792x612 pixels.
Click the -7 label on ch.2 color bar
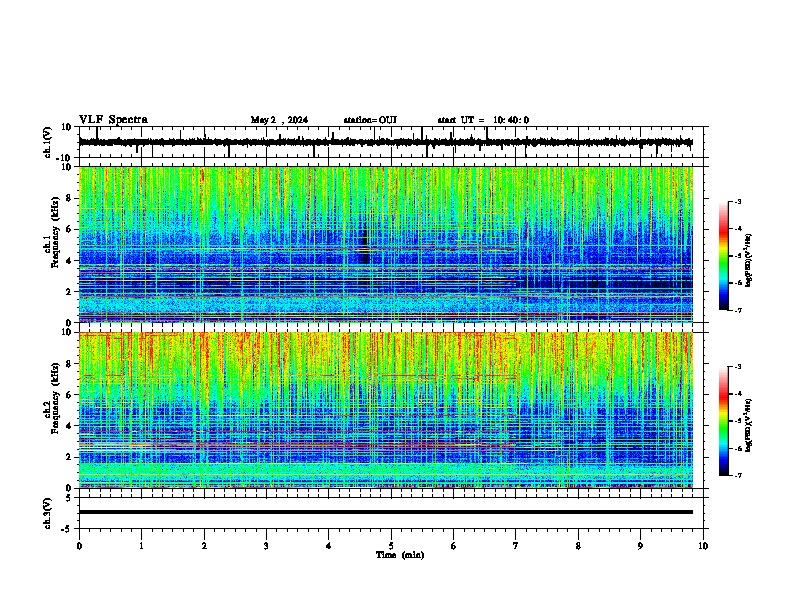click(x=738, y=476)
